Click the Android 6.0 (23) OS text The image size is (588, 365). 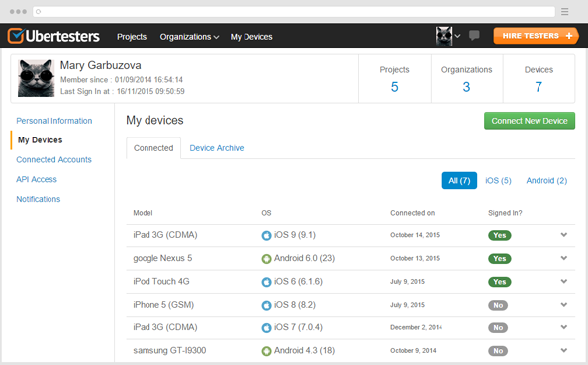click(x=304, y=258)
